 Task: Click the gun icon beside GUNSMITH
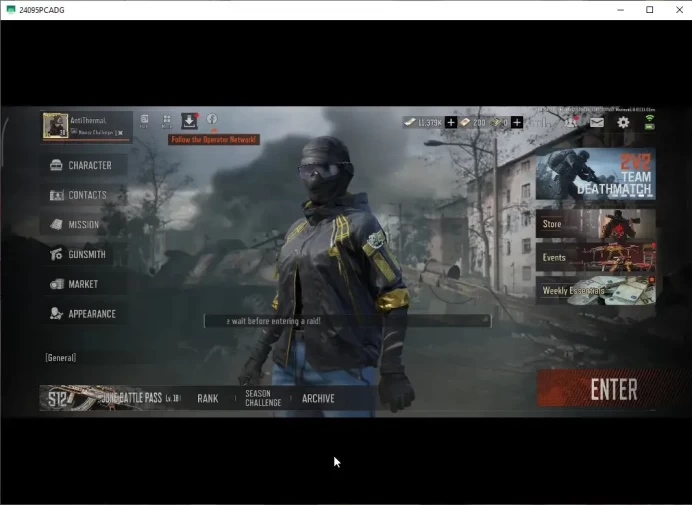pyautogui.click(x=56, y=254)
